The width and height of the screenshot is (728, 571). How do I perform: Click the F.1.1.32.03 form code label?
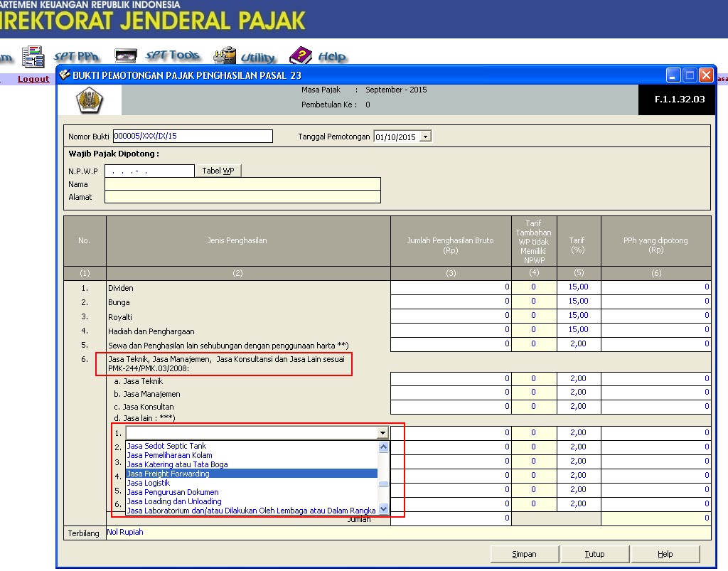point(680,100)
